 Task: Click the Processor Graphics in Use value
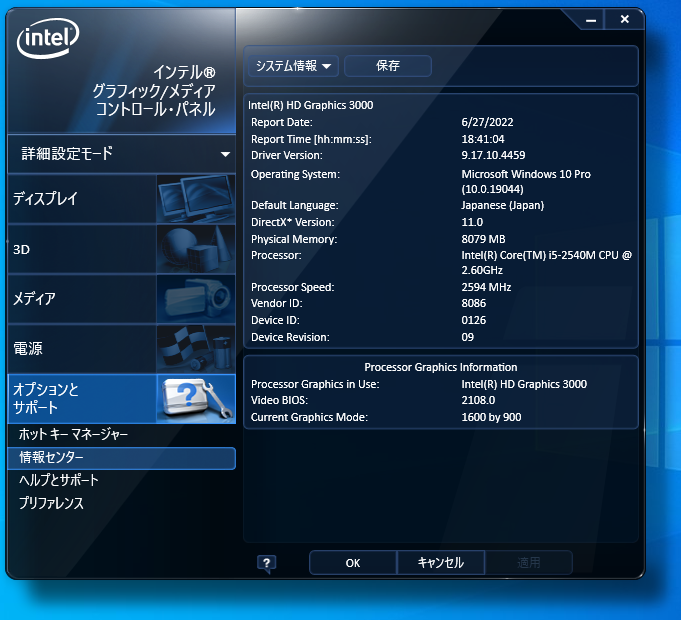524,384
